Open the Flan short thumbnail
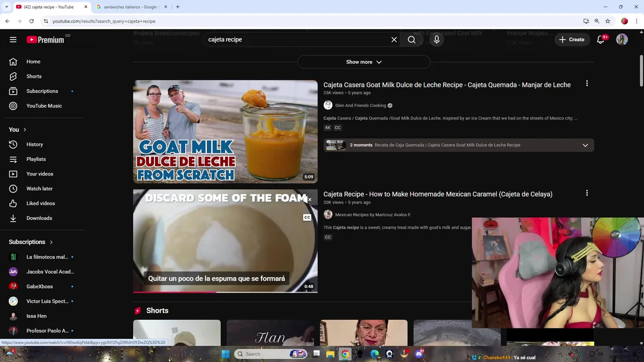The image size is (644, 362). [270, 333]
